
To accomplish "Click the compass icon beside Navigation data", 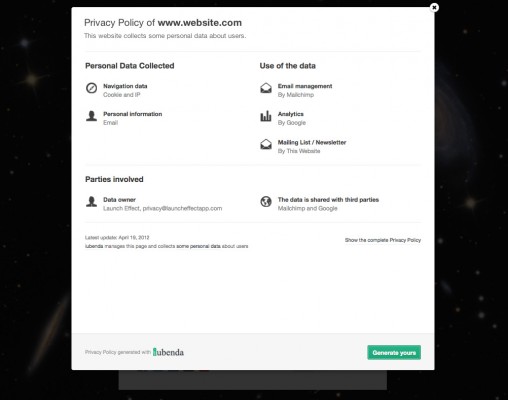I will point(91,88).
